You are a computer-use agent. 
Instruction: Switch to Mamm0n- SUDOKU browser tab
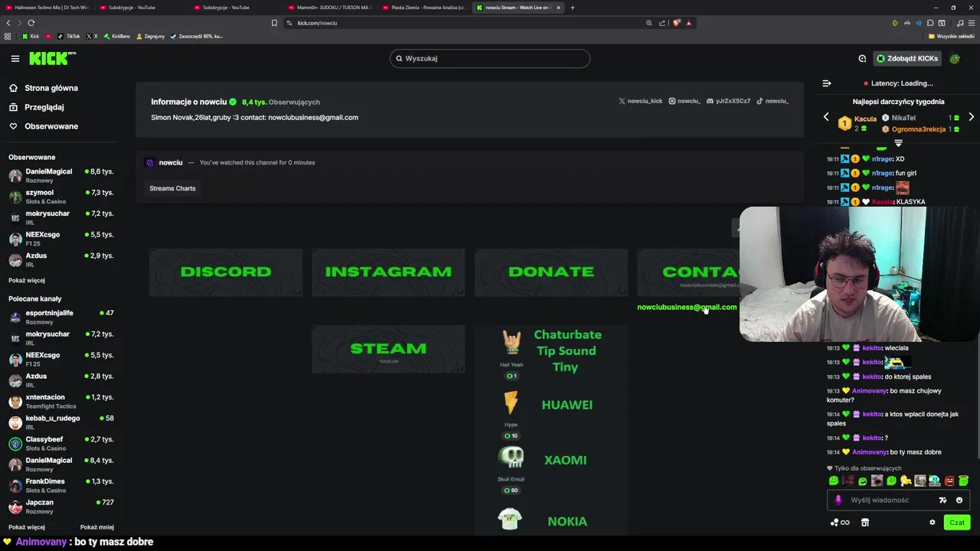[329, 7]
